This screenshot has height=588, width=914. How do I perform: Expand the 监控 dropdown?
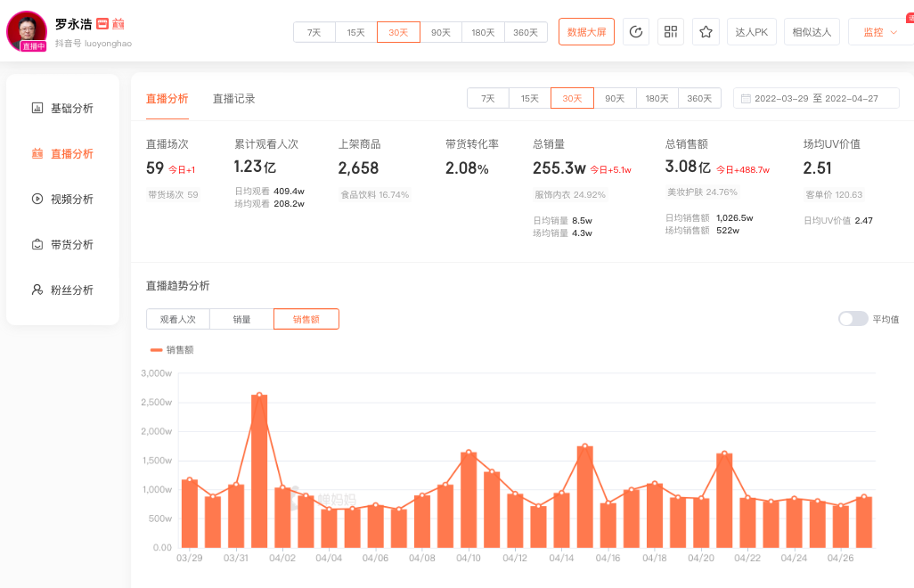coord(880,32)
